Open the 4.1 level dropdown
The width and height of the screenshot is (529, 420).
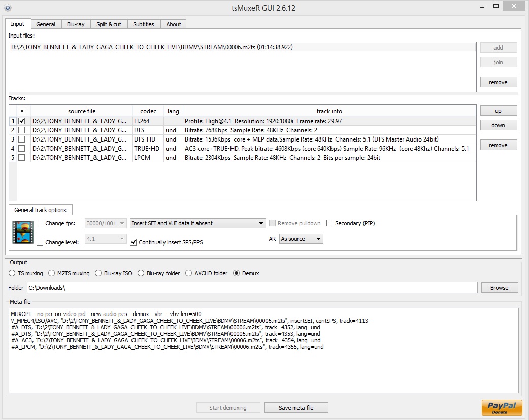tap(106, 239)
